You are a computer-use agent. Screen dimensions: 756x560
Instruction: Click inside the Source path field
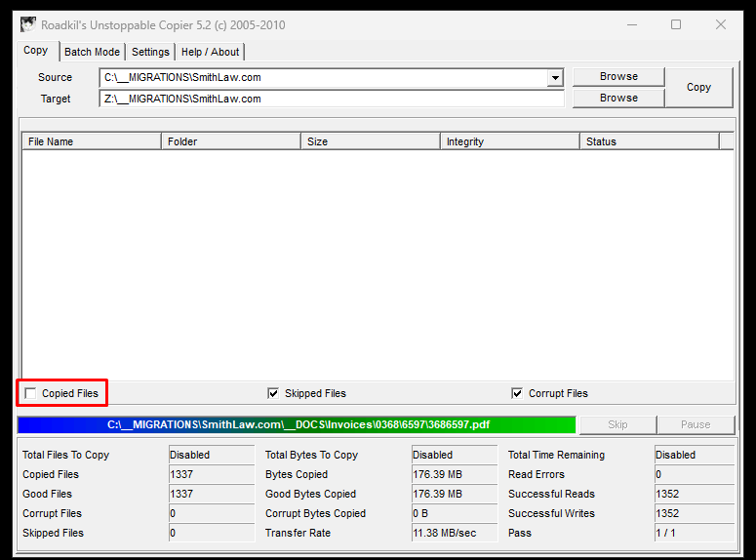[x=322, y=78]
